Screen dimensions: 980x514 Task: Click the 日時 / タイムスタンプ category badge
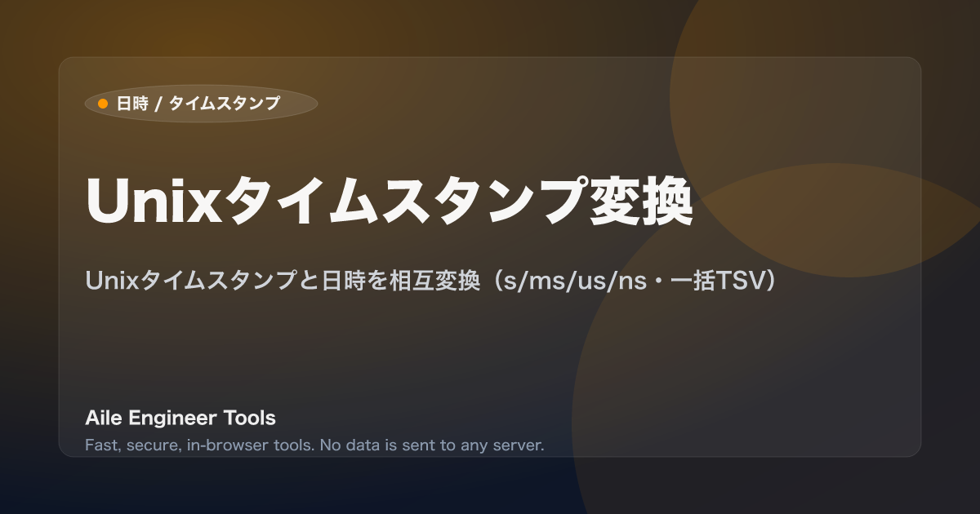[201, 104]
